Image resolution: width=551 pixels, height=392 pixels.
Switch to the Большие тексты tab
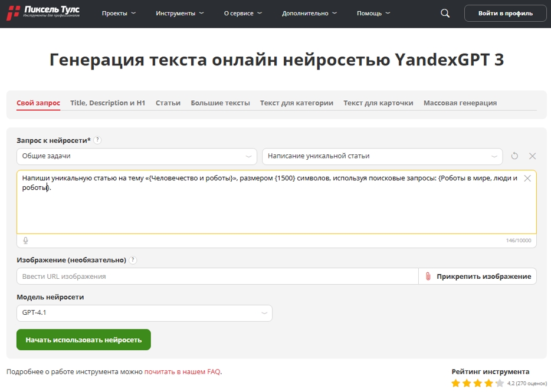tap(220, 103)
